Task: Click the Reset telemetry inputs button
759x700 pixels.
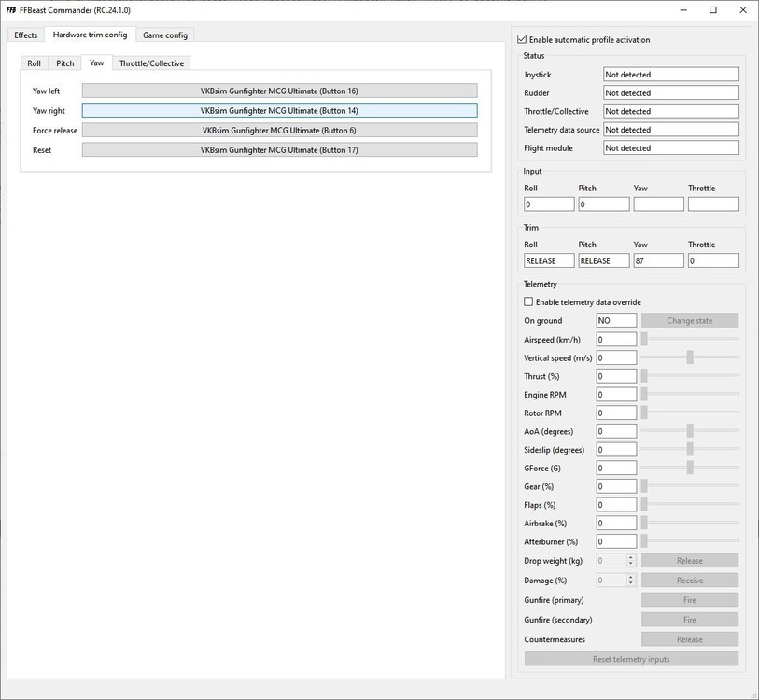Action: [x=631, y=659]
